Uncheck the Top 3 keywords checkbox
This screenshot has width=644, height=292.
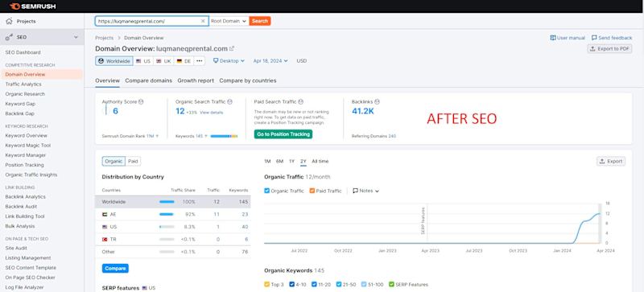click(x=267, y=284)
